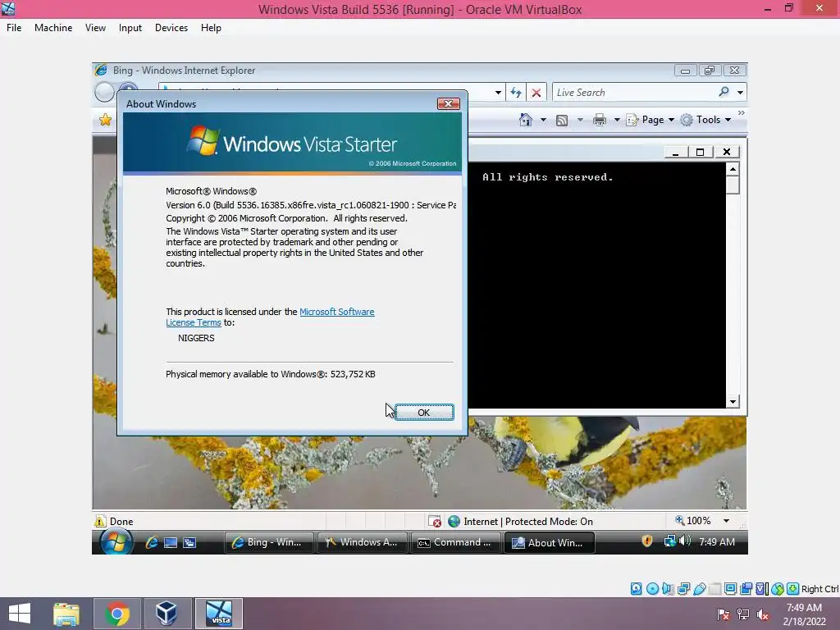Expand the IE Print dropdown arrow
Viewport: 840px width, 630px height.
pyautogui.click(x=617, y=120)
